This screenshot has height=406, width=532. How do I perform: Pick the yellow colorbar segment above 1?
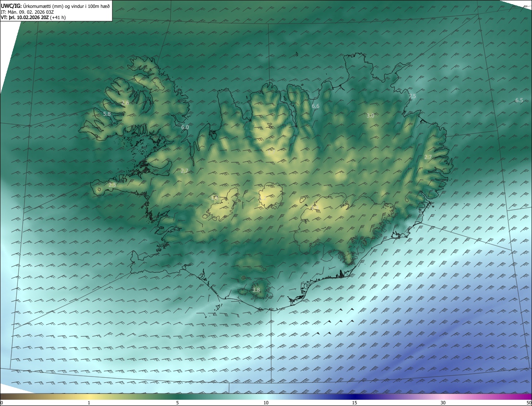coord(89,396)
